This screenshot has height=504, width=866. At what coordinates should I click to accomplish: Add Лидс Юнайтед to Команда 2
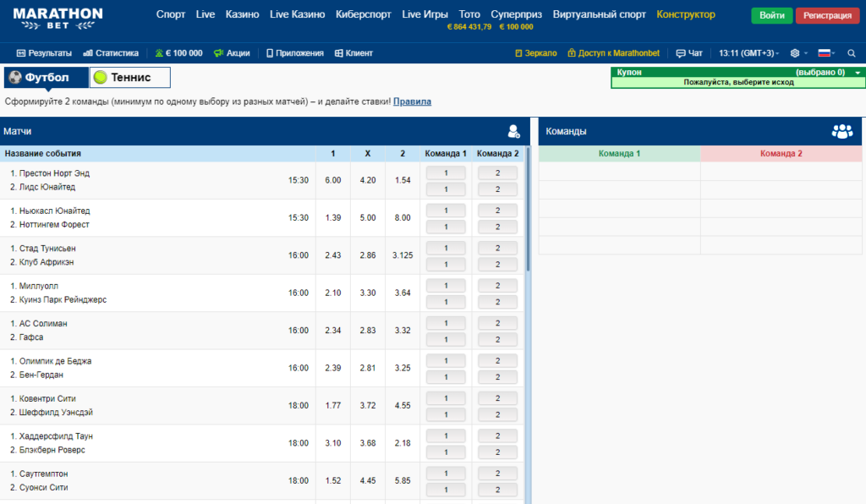click(497, 189)
